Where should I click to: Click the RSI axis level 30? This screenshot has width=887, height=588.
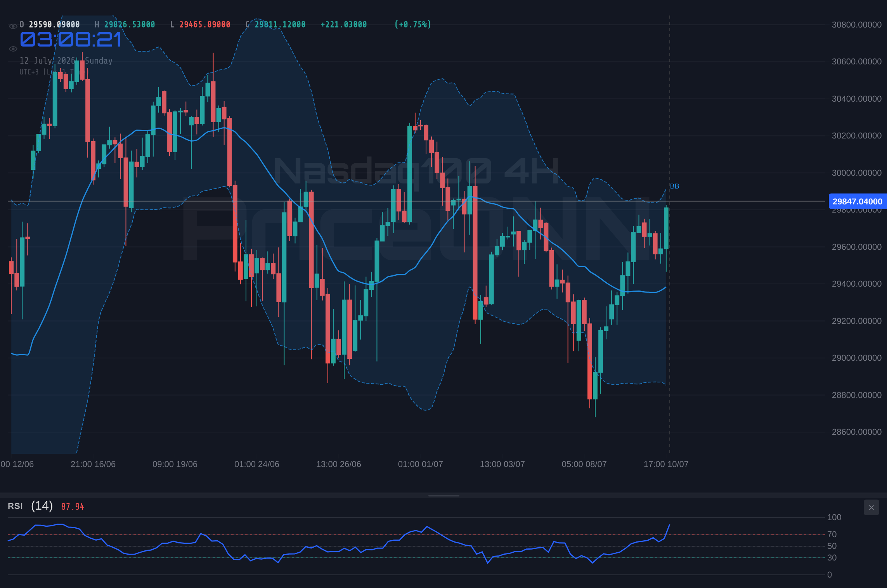(x=832, y=558)
